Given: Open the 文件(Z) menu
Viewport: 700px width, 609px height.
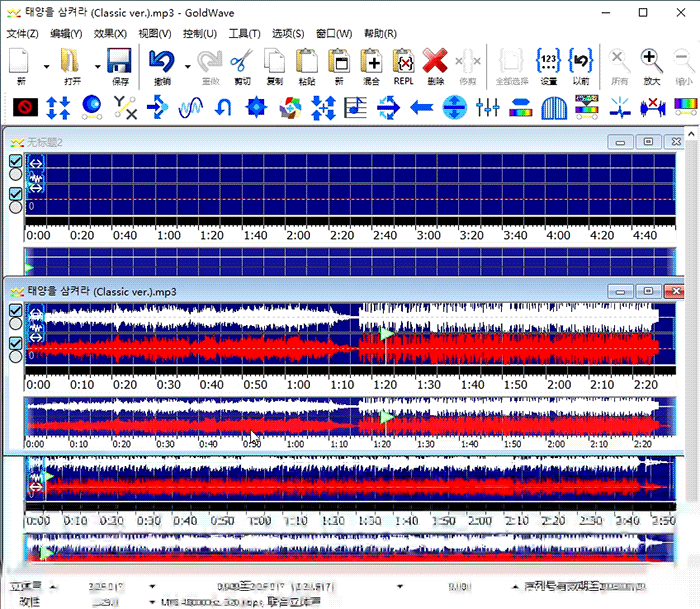Looking at the screenshot, I should 22,33.
